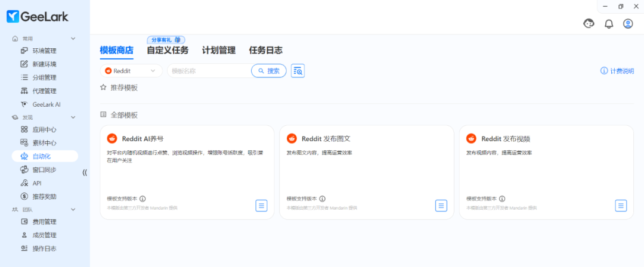Open the Reddit 发布视频 template title

pos(506,139)
